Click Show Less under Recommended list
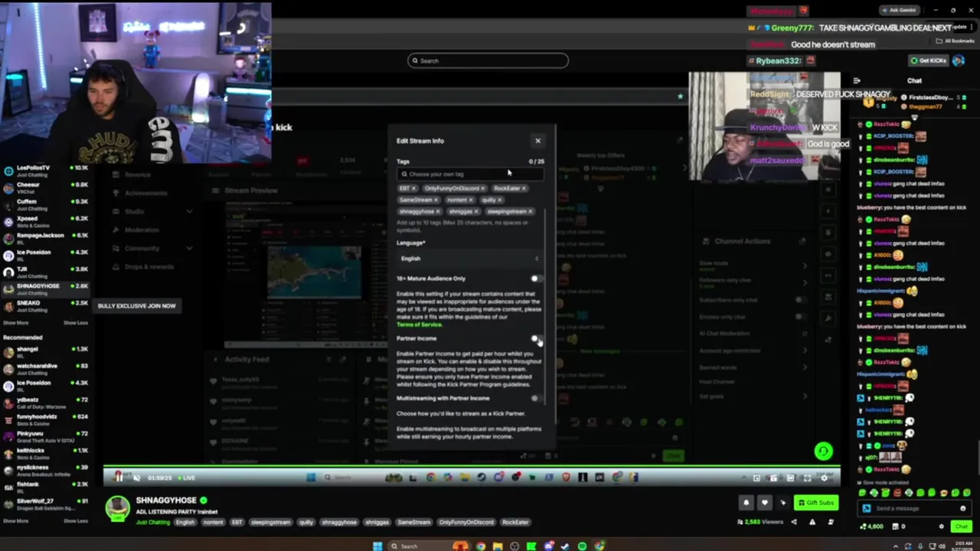The width and height of the screenshot is (980, 551). point(75,521)
